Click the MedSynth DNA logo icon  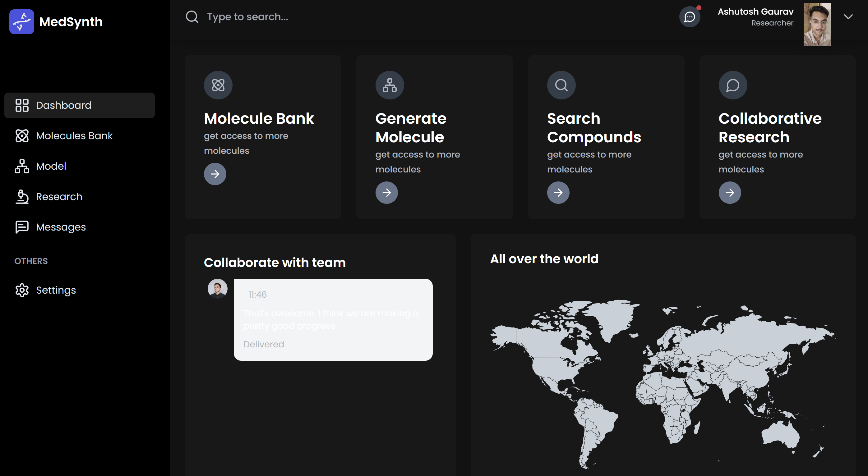[21, 21]
